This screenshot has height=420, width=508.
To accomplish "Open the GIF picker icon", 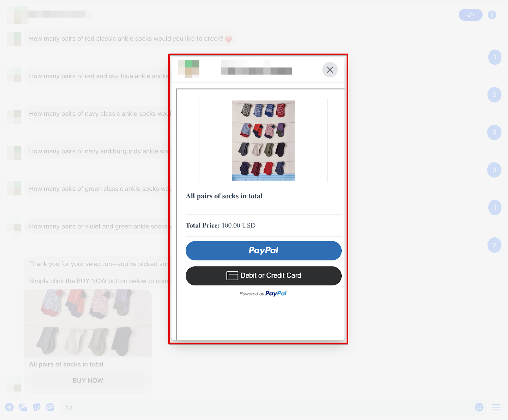I will [50, 407].
